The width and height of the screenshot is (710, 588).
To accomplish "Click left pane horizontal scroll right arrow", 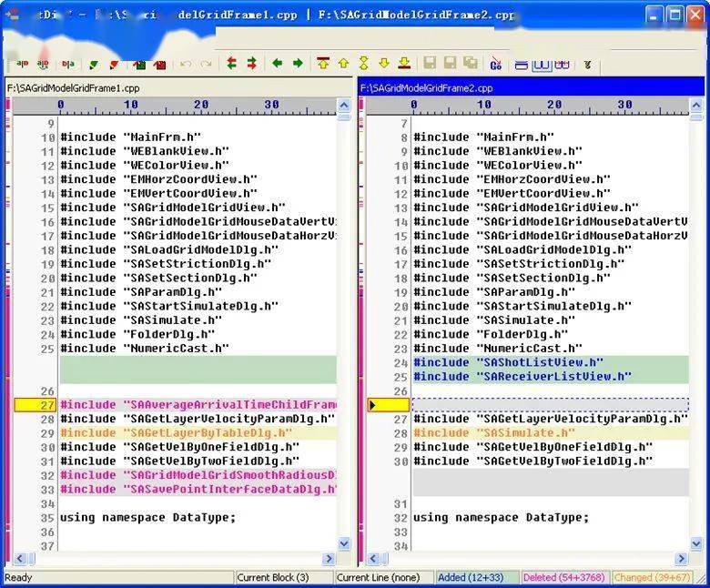I will coord(329,559).
